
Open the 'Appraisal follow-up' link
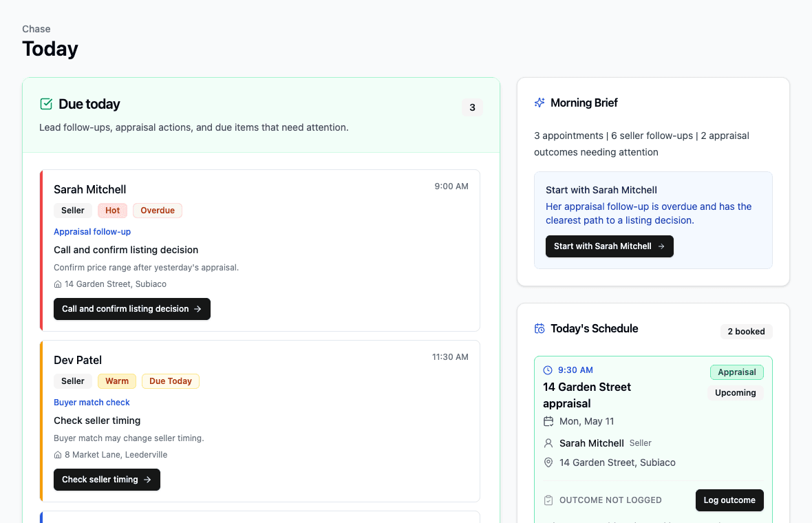tap(92, 232)
